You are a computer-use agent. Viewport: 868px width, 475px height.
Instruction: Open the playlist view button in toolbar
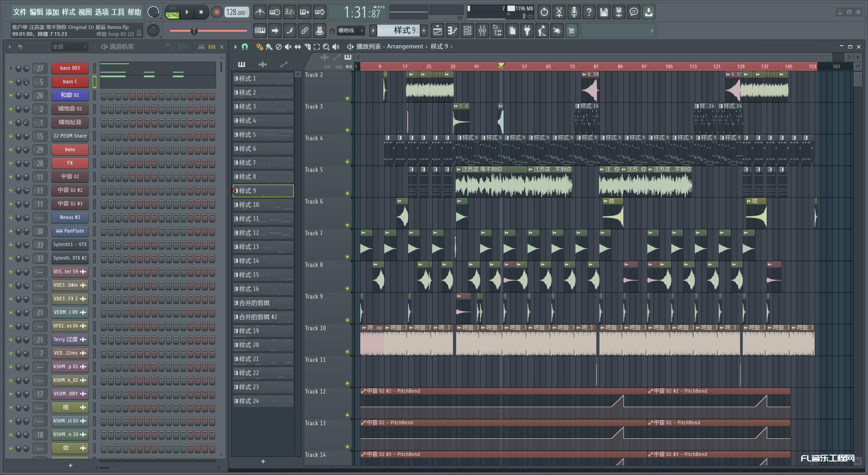(x=438, y=31)
